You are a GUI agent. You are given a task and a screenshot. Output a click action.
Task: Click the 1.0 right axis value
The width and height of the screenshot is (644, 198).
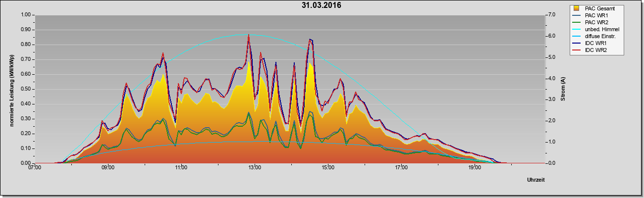tap(553, 142)
